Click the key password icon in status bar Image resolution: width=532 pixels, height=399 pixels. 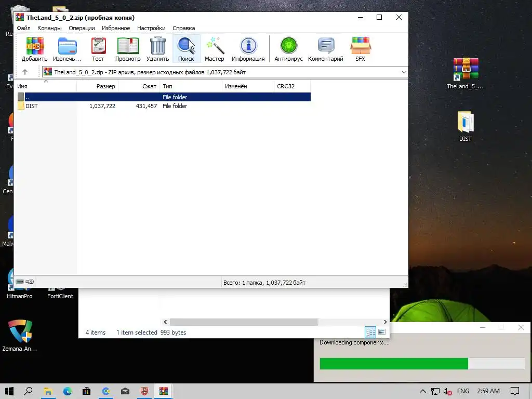[30, 282]
